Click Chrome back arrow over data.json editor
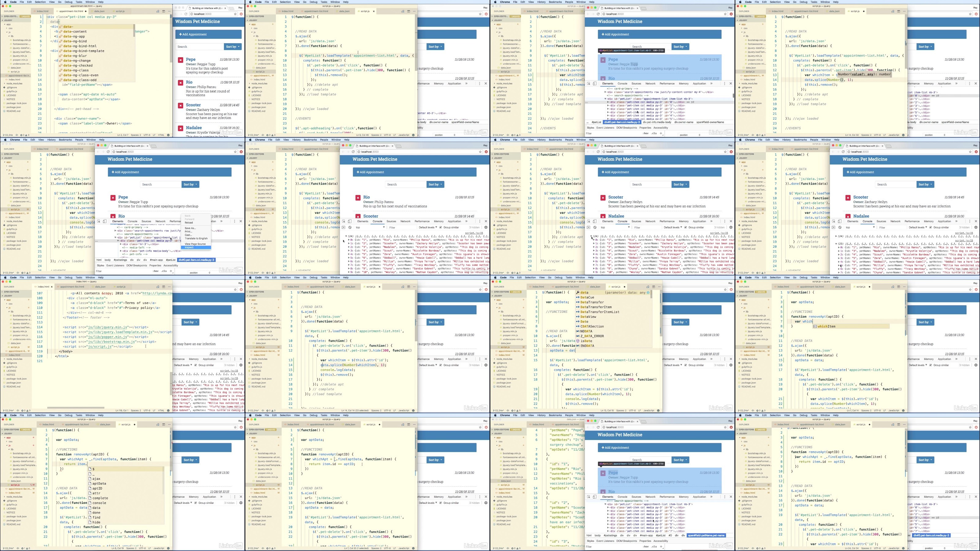The image size is (980, 551). 588,427
